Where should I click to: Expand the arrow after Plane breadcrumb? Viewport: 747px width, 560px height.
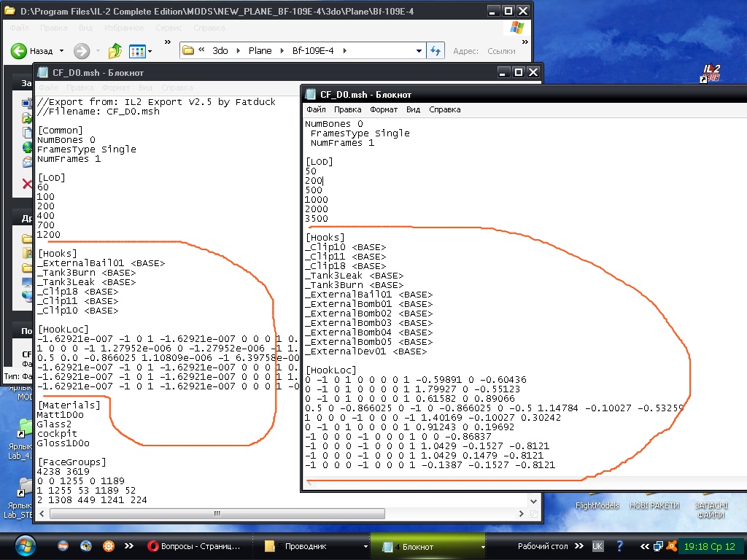tap(282, 51)
